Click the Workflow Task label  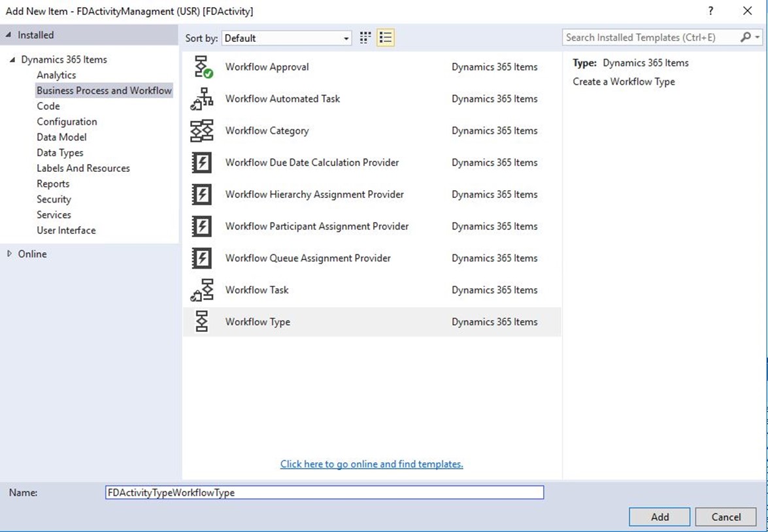(x=257, y=290)
